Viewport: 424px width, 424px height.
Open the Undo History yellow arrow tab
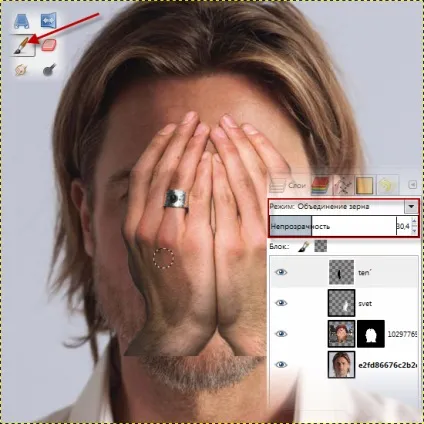[x=387, y=185]
